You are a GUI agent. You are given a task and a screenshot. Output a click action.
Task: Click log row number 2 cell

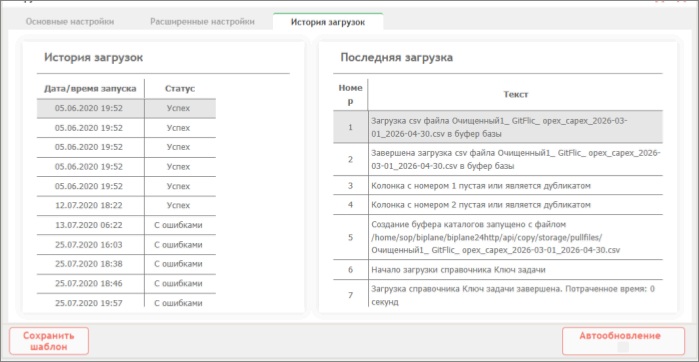(350, 160)
